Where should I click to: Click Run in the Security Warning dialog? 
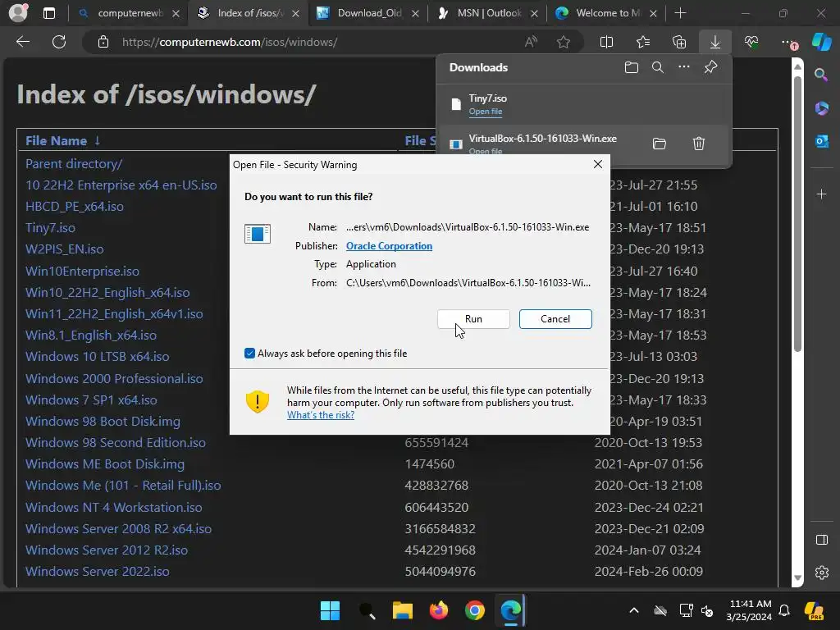(473, 319)
